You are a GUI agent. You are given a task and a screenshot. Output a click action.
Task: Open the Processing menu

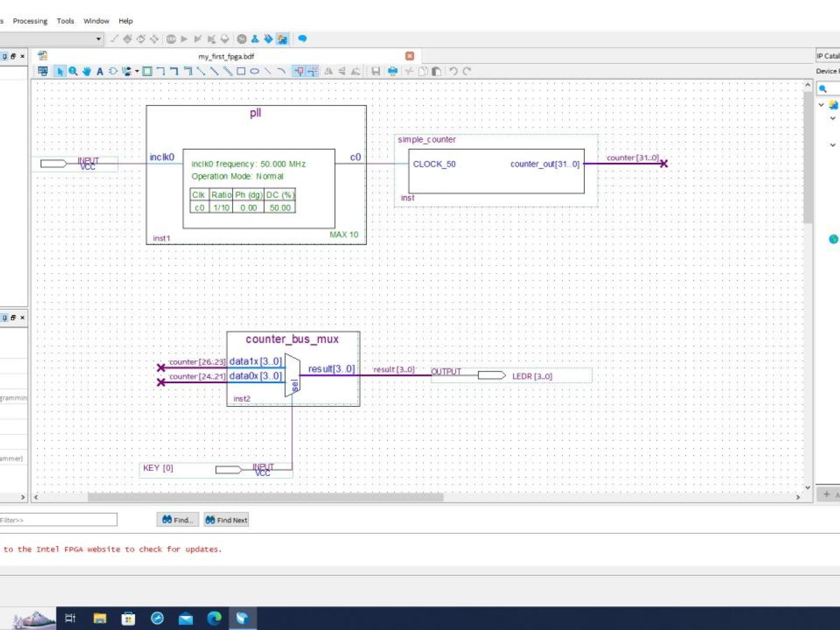[30, 21]
